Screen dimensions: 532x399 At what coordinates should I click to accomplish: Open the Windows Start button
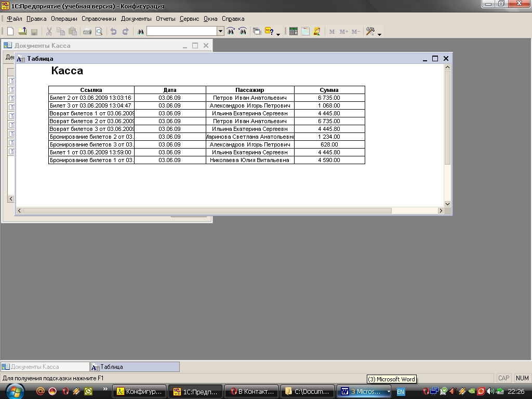14,391
